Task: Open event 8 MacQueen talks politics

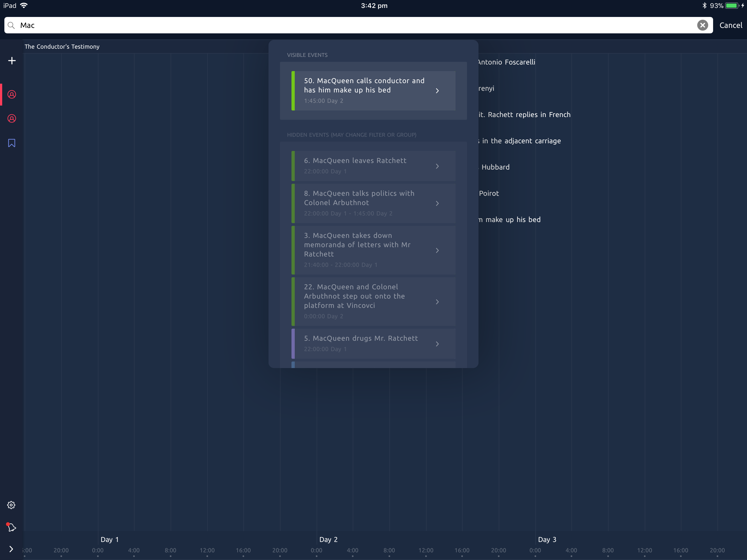Action: (x=373, y=203)
